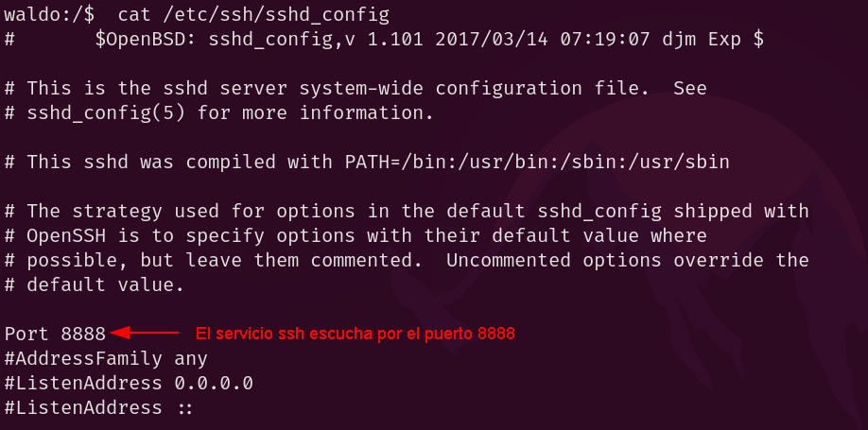This screenshot has width=868, height=430.
Task: Click the '0.0.0.0' address value
Action: pyautogui.click(x=214, y=383)
